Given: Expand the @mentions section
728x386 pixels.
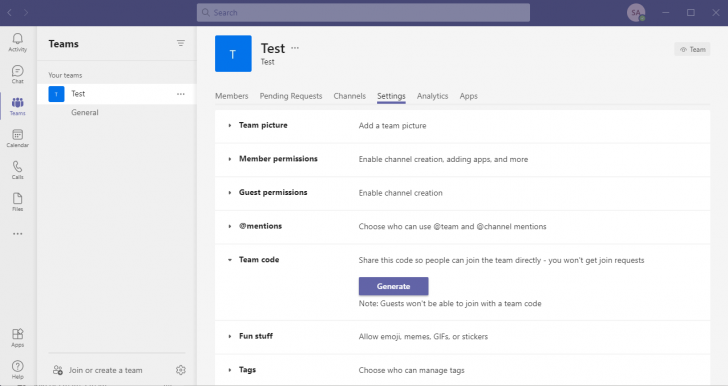Looking at the screenshot, I should pos(230,226).
